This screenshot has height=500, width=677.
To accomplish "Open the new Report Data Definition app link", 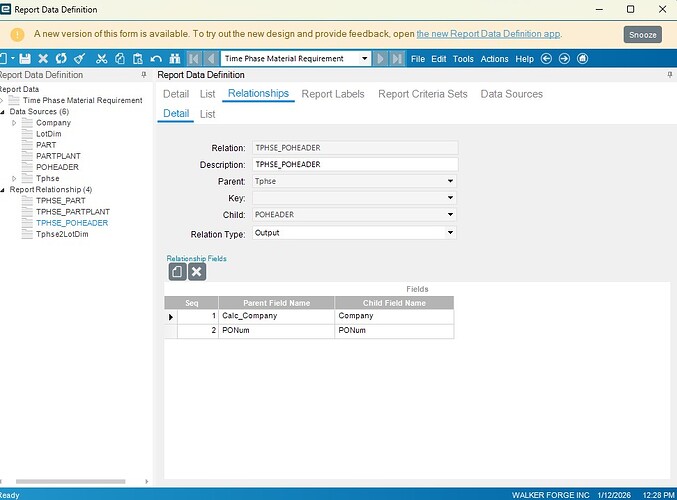I will tap(488, 33).
